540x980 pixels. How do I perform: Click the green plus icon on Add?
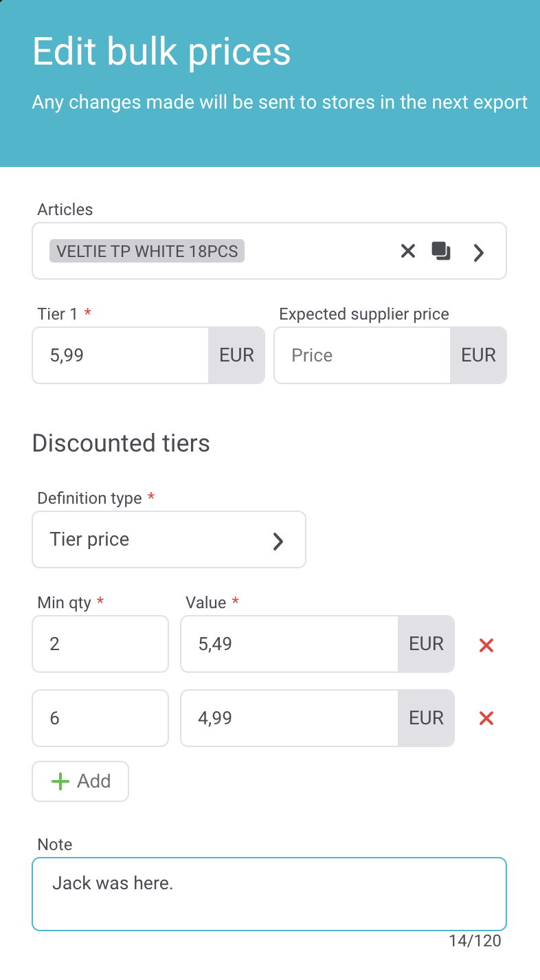60,781
